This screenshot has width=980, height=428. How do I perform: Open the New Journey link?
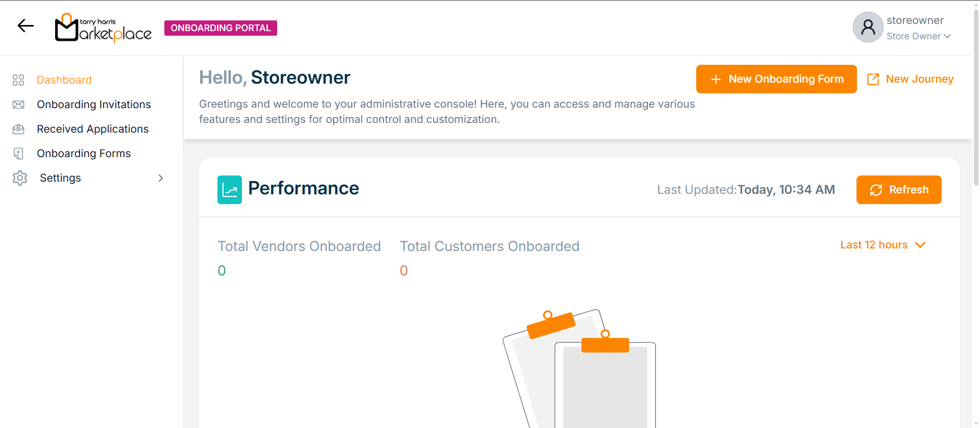(919, 79)
